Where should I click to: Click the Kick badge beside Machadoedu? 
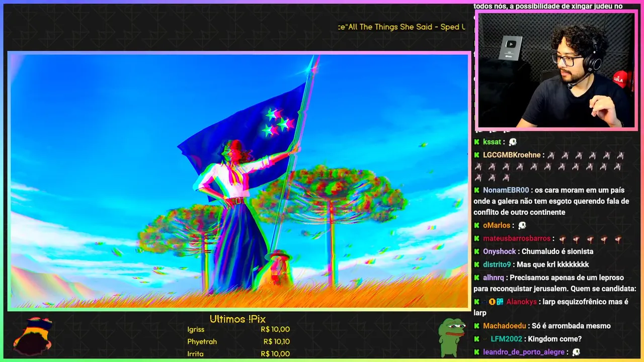tap(476, 326)
